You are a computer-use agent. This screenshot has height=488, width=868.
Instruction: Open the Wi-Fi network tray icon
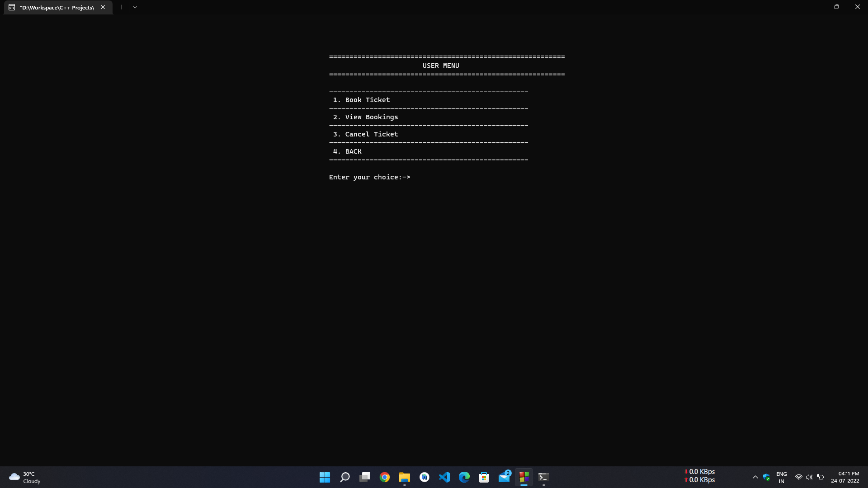point(798,477)
